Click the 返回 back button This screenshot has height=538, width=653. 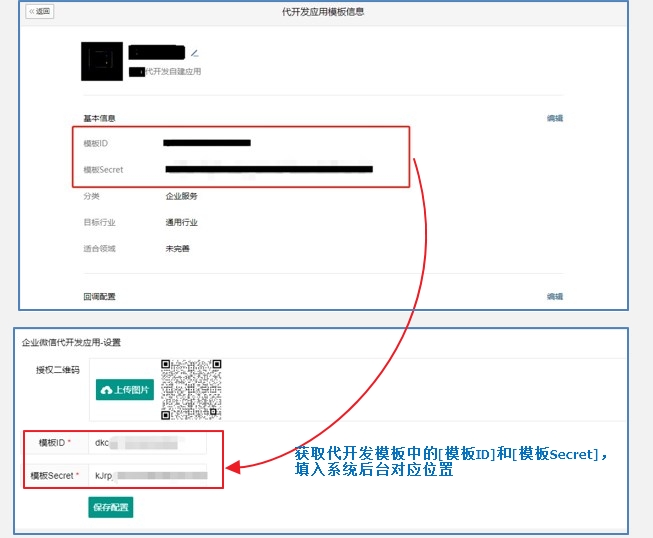(40, 12)
